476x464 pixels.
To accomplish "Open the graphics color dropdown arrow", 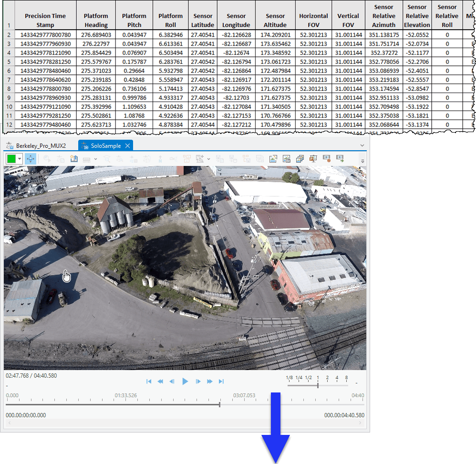I will tap(20, 159).
